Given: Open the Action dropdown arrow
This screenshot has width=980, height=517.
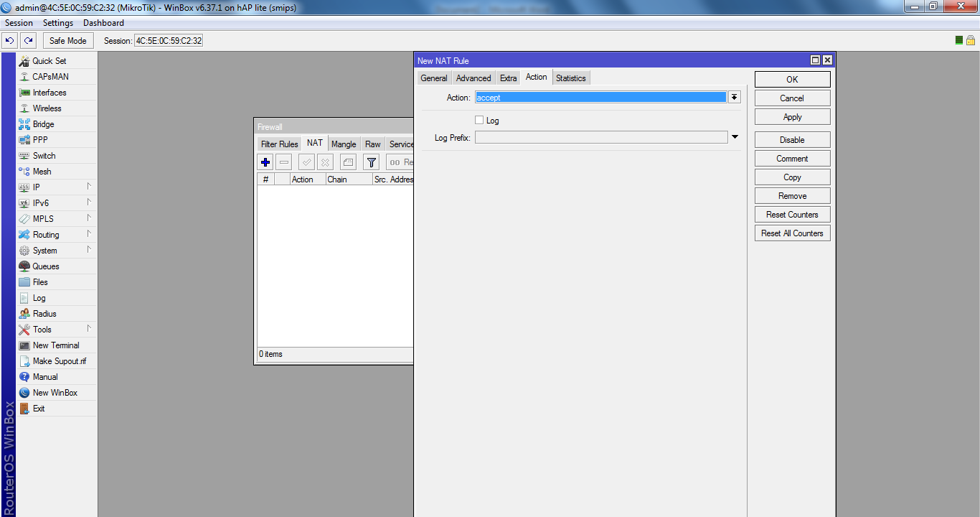Looking at the screenshot, I should [734, 98].
